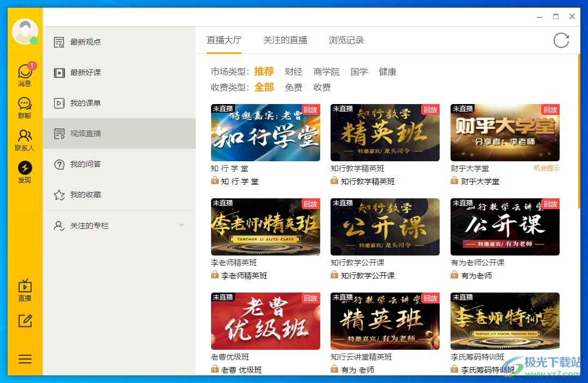Screen dimensions: 588x383
Task: Open 我的课单 in the sidebar
Action: pos(119,103)
